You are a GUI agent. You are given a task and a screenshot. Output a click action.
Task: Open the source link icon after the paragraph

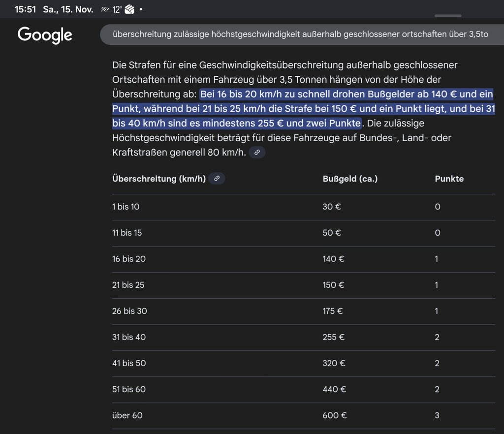pos(257,153)
